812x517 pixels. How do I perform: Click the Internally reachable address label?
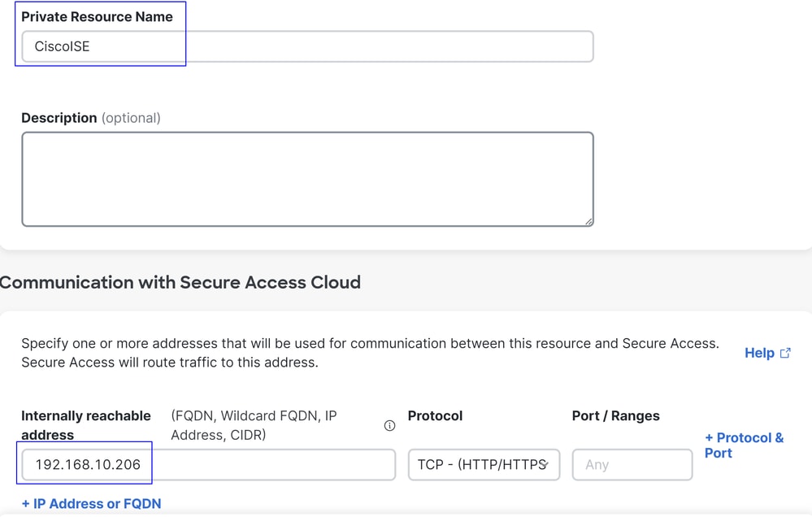86,425
